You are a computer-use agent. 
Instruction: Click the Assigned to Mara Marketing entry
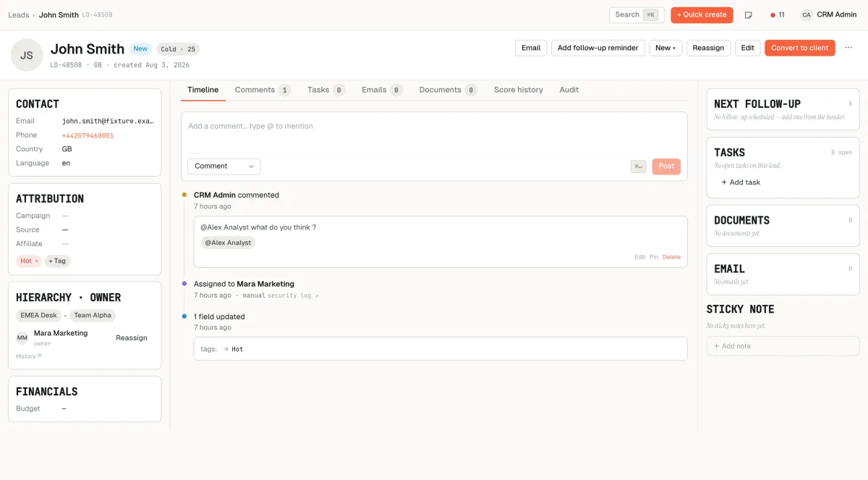[244, 285]
